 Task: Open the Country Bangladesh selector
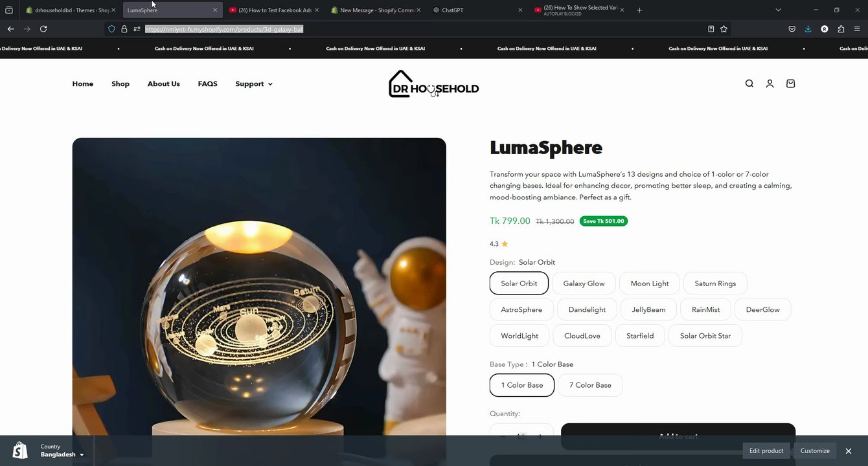[62, 450]
